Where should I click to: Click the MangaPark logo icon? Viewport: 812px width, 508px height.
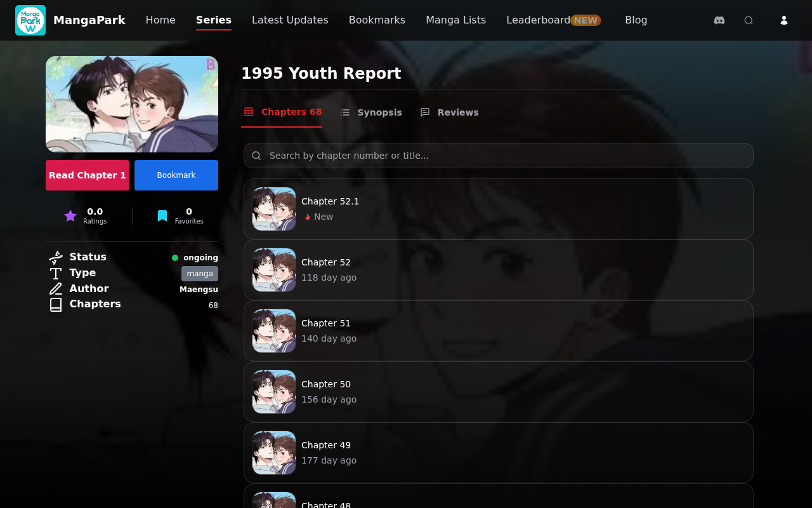point(30,20)
